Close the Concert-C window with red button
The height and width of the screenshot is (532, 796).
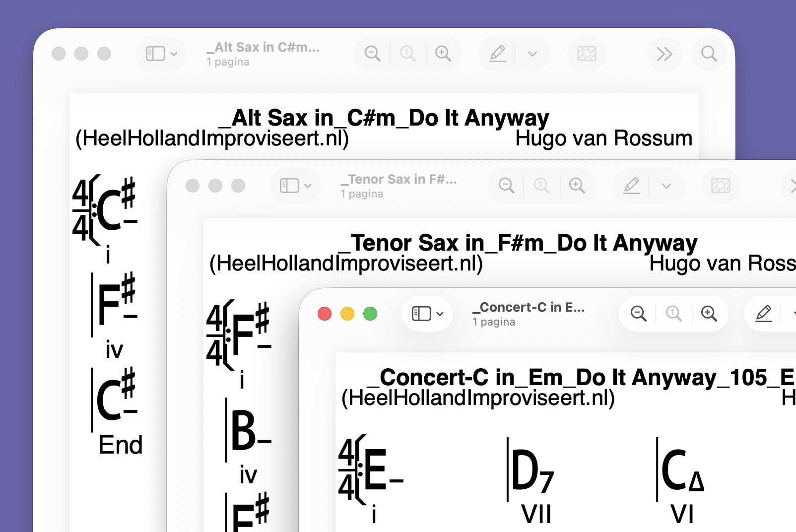325,314
